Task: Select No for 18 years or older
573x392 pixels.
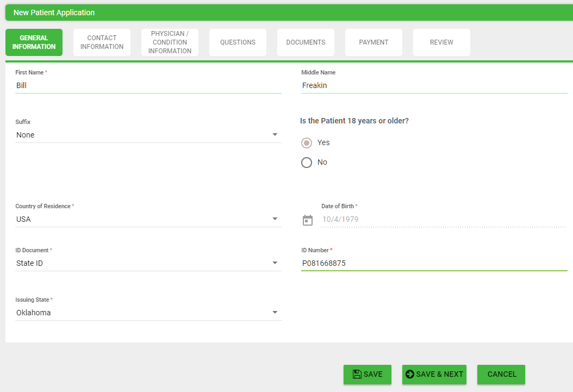Action: click(x=307, y=163)
